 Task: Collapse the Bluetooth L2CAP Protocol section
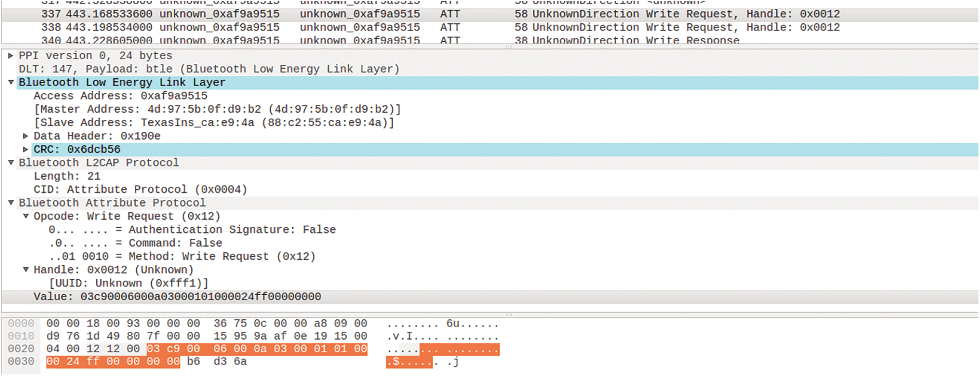pyautogui.click(x=11, y=163)
